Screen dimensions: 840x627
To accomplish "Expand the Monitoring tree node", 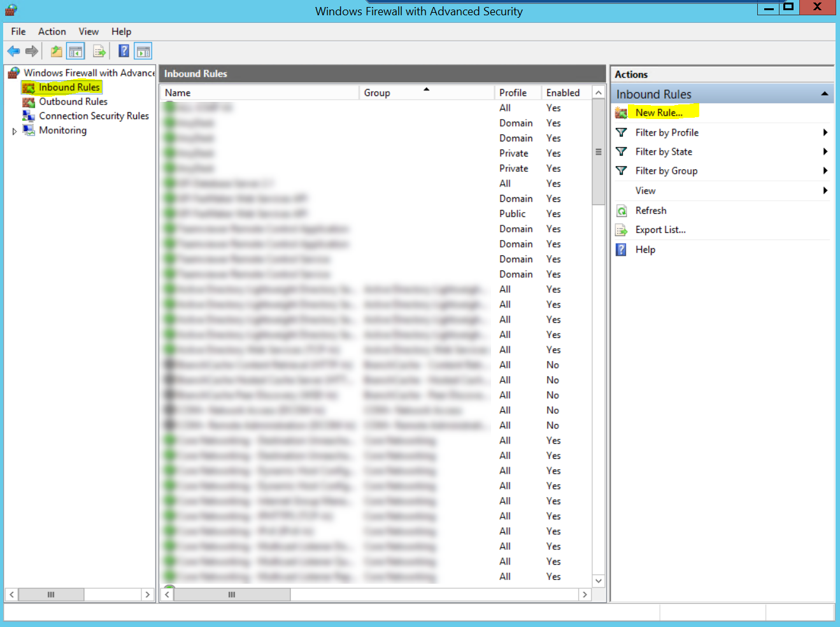I will tap(14, 131).
